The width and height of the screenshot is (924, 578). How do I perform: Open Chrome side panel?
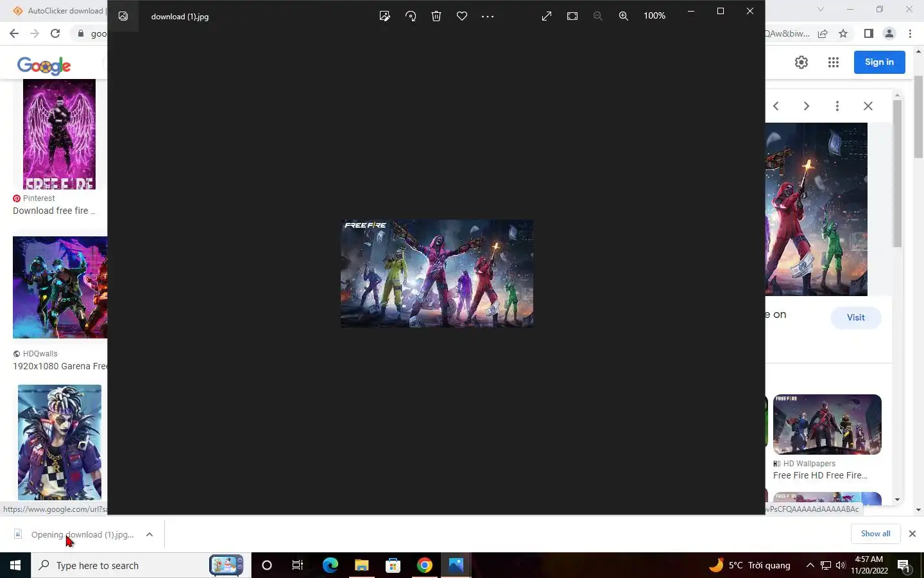869,33
